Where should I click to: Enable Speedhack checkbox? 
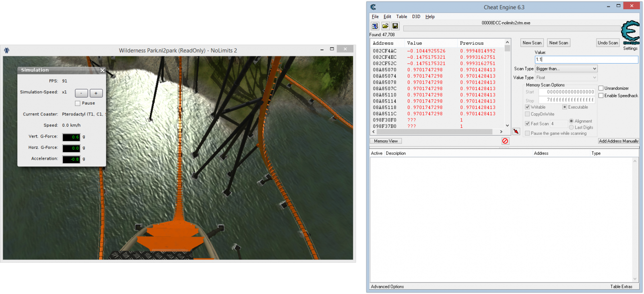(601, 96)
